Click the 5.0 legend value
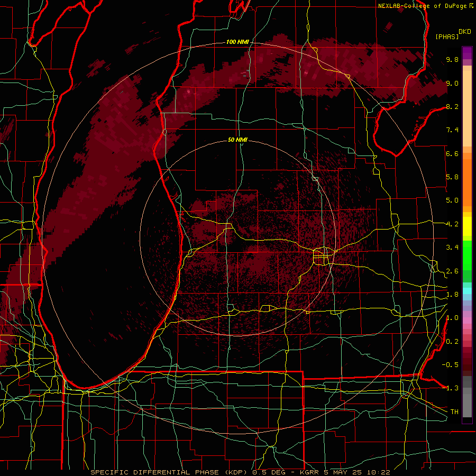Viewport: 476px width, 476px height. [452, 200]
